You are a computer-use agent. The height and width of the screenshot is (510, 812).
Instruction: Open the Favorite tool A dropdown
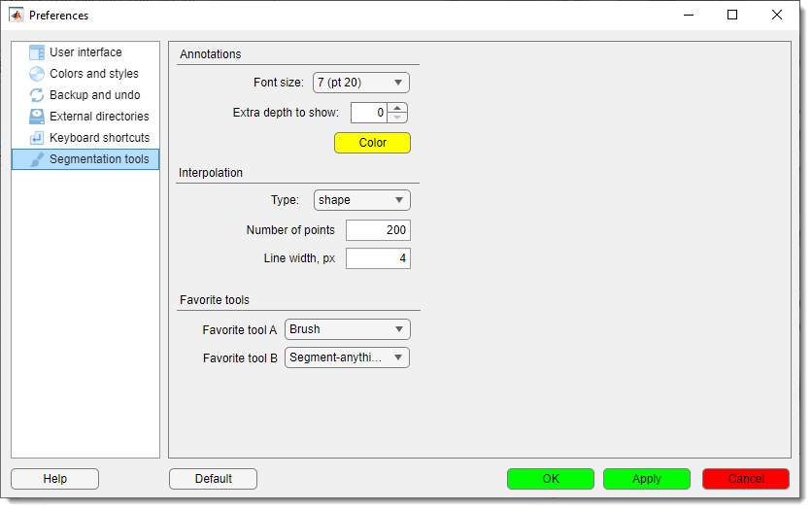click(347, 329)
